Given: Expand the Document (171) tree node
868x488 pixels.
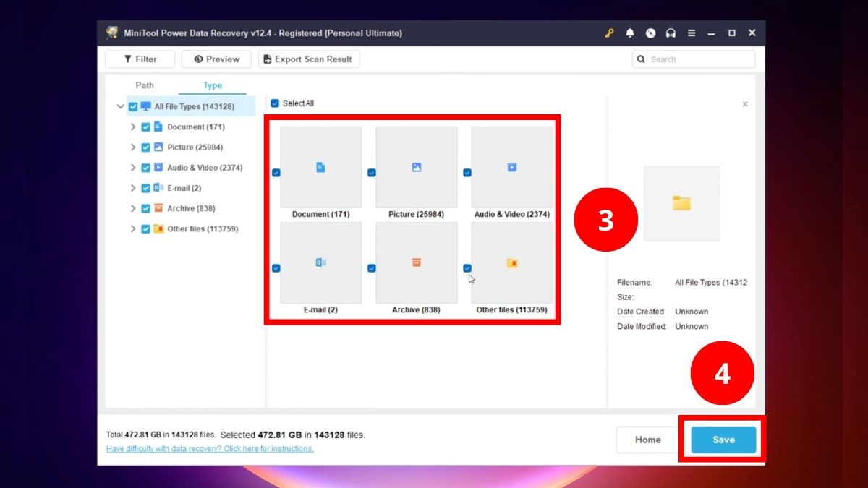Looking at the screenshot, I should click(x=133, y=127).
